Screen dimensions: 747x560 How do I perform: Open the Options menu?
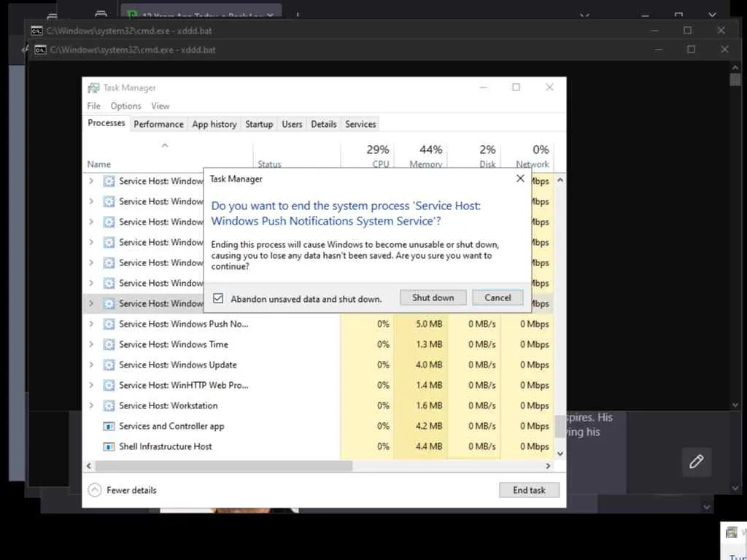point(125,106)
